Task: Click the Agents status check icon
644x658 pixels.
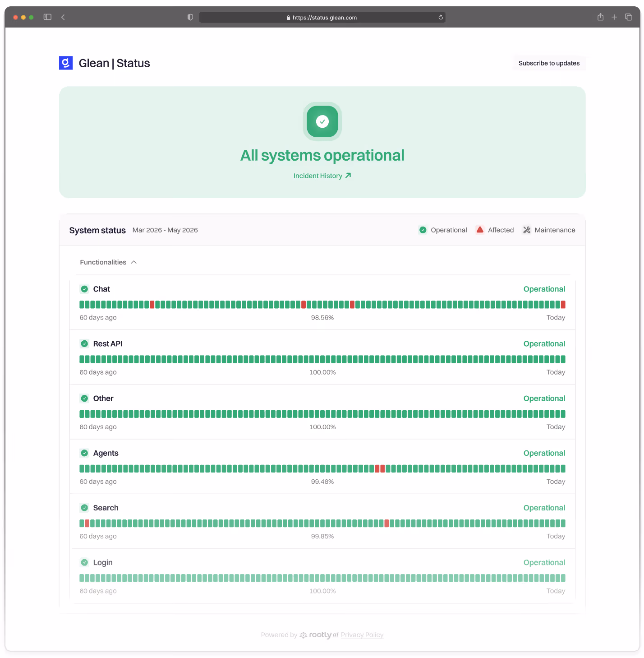Action: [x=84, y=453]
